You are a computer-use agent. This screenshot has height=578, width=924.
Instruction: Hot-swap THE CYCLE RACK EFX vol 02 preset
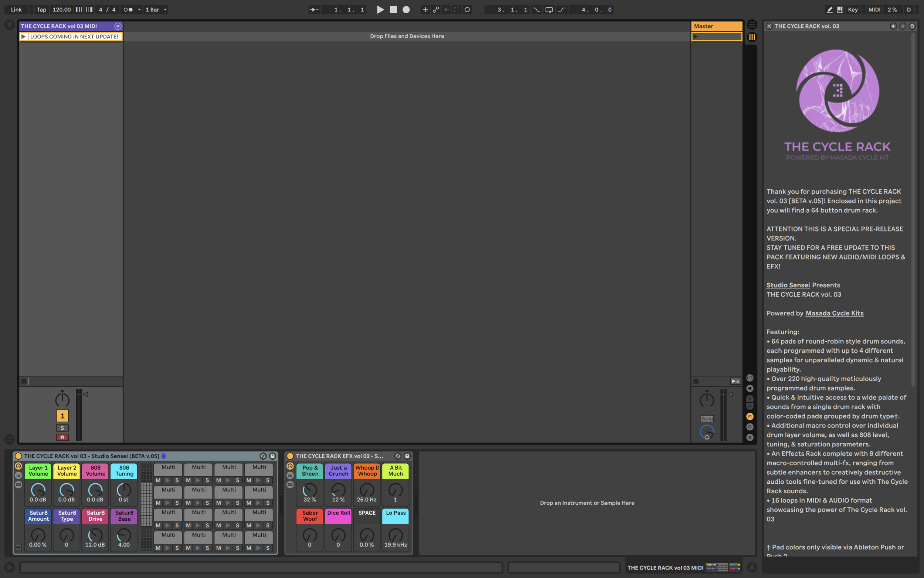pos(398,456)
